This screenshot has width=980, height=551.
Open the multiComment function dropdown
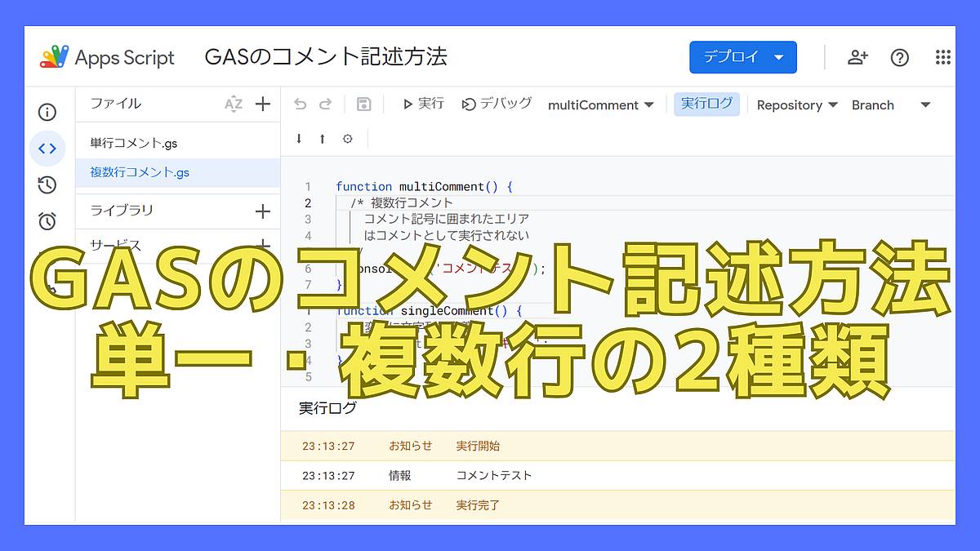[x=601, y=104]
